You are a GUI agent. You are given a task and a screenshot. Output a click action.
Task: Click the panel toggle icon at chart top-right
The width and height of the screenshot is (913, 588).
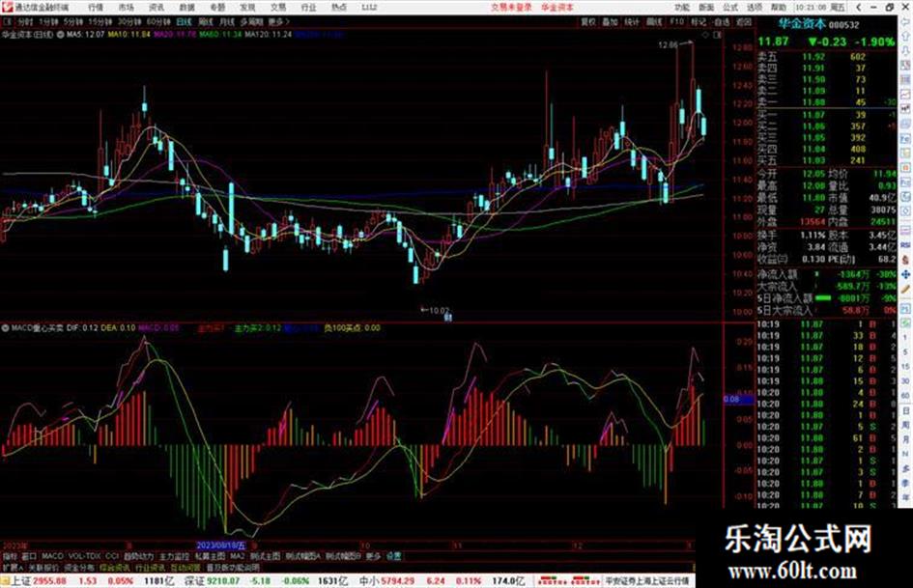point(717,35)
